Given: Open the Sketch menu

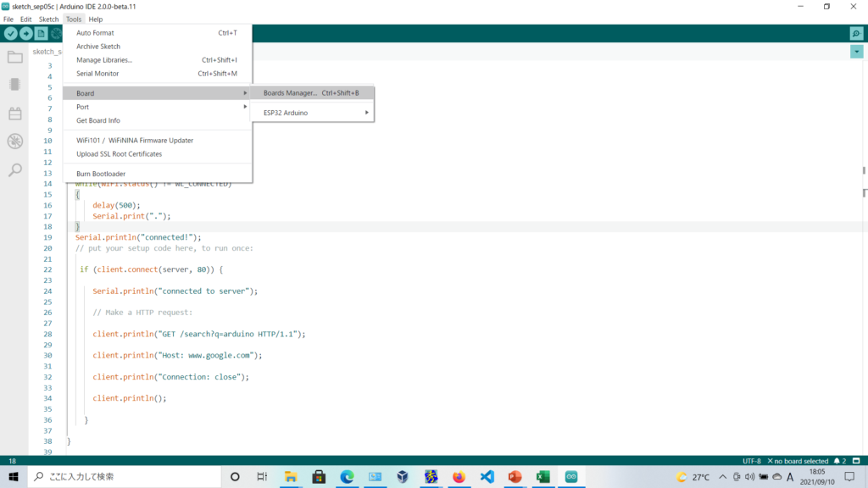Looking at the screenshot, I should [48, 19].
